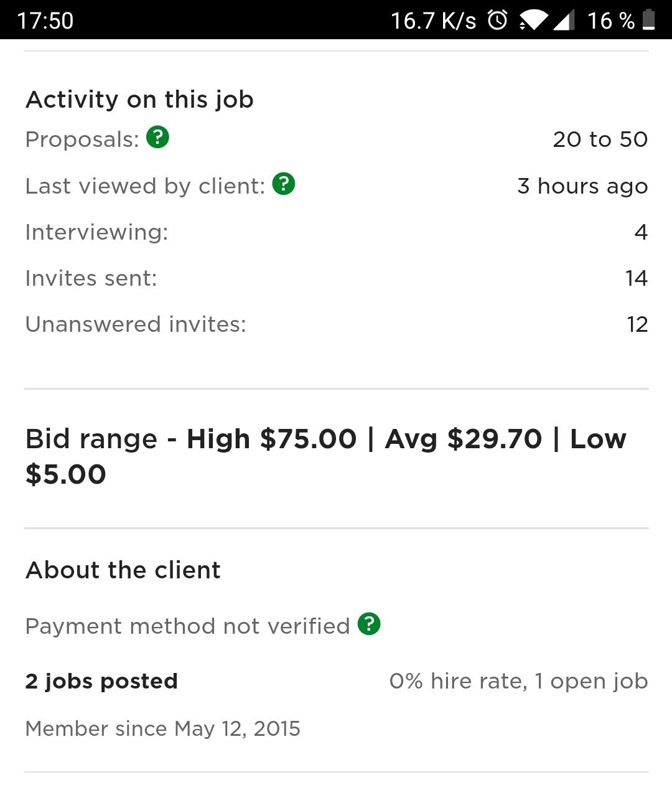Tap the Invites sent count 14
672x790 pixels.
point(637,278)
